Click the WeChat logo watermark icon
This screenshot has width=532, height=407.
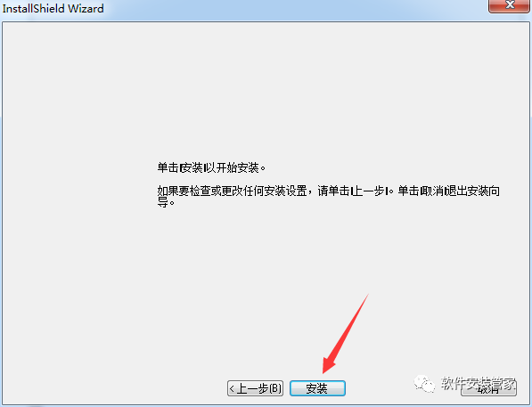424,384
